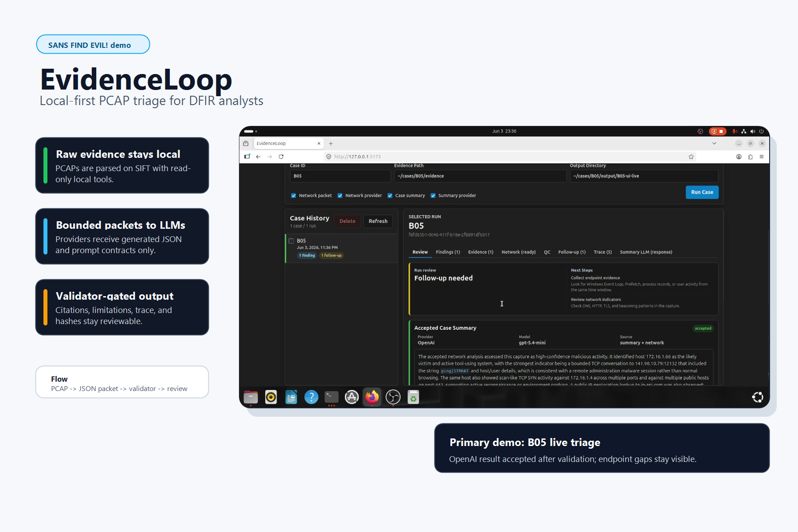Reload the EvidenceLoop page
The height and width of the screenshot is (532, 798).
point(281,156)
